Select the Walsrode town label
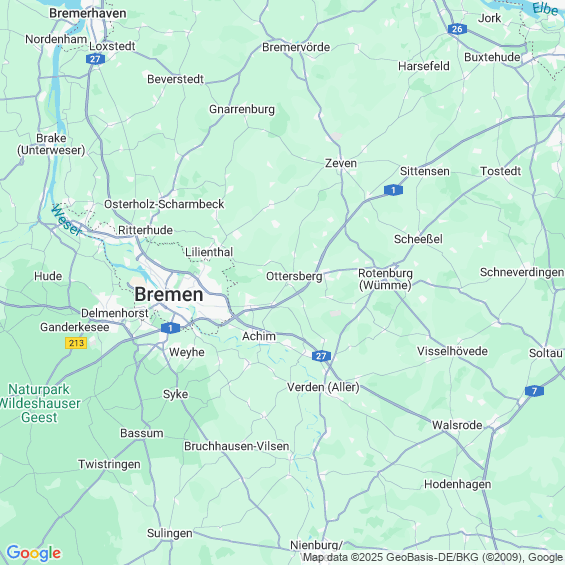The image size is (565, 565). (457, 425)
